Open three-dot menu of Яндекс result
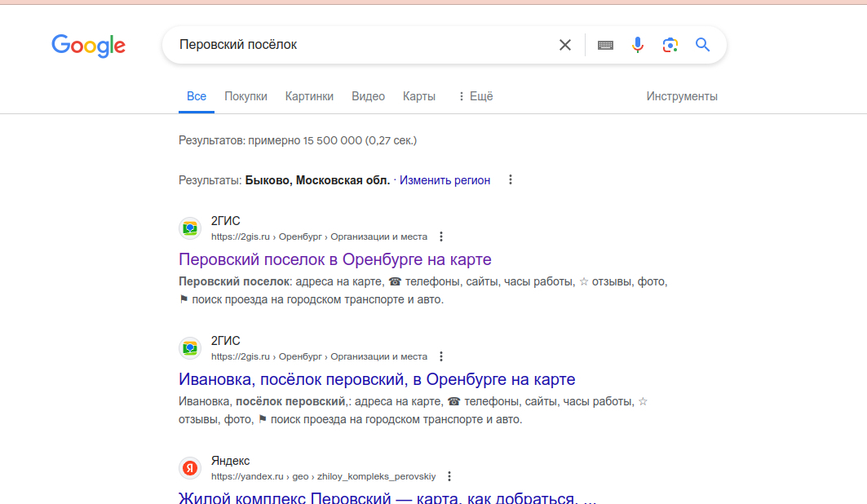The width and height of the screenshot is (867, 504). tap(449, 476)
